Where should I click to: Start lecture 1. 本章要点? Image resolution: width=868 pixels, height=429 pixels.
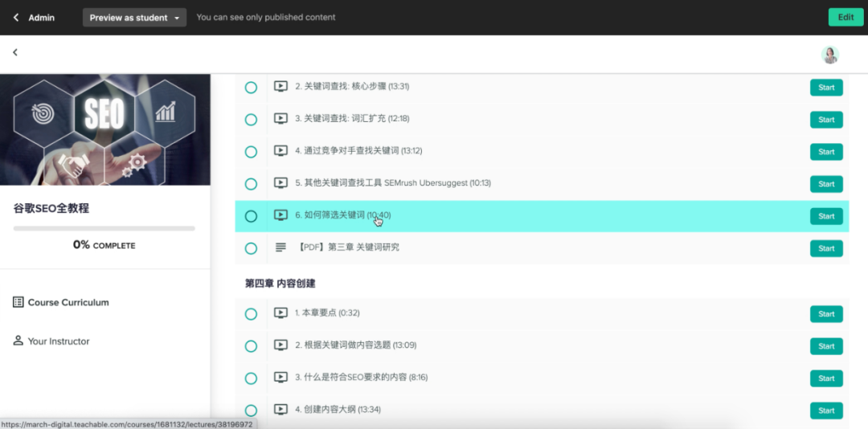point(826,314)
